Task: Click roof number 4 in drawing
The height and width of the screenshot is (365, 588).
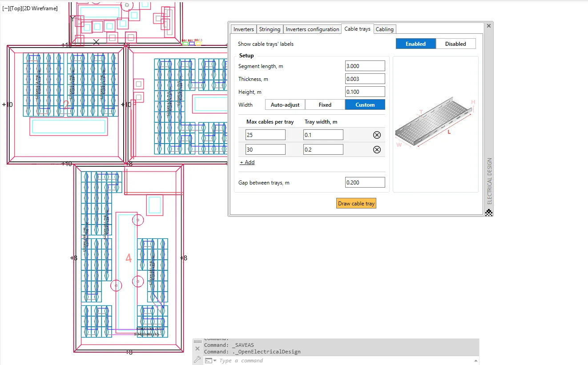Action: pyautogui.click(x=129, y=258)
